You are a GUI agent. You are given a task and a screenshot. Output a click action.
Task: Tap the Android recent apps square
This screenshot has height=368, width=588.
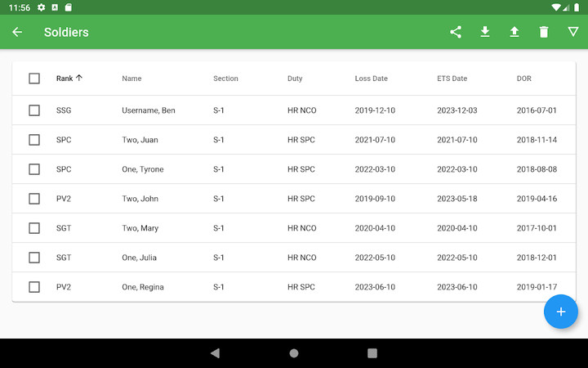[372, 353]
